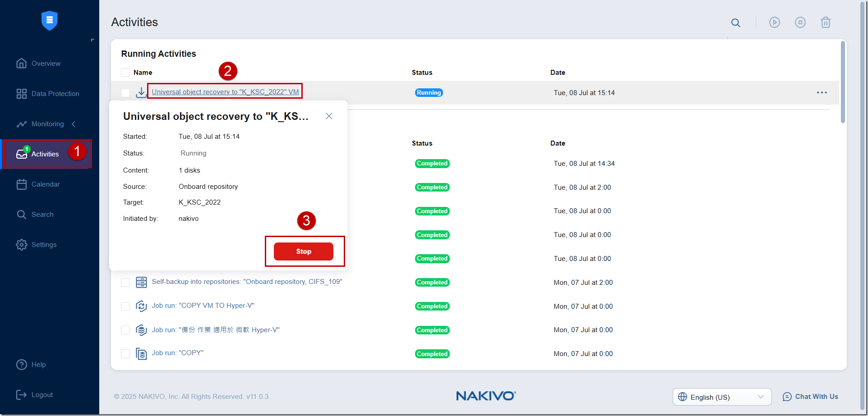Screen dimensions: 868x416
Task: Open Self-backup into repositories activity link
Action: coord(247,282)
